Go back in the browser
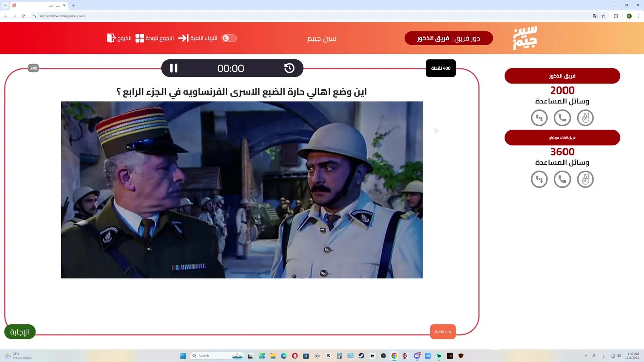This screenshot has height=362, width=644. point(6,16)
